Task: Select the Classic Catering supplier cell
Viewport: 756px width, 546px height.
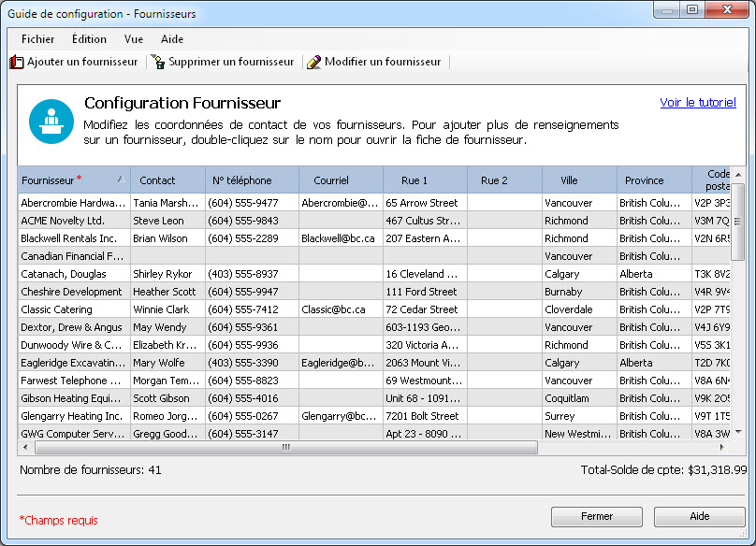Action: click(57, 309)
